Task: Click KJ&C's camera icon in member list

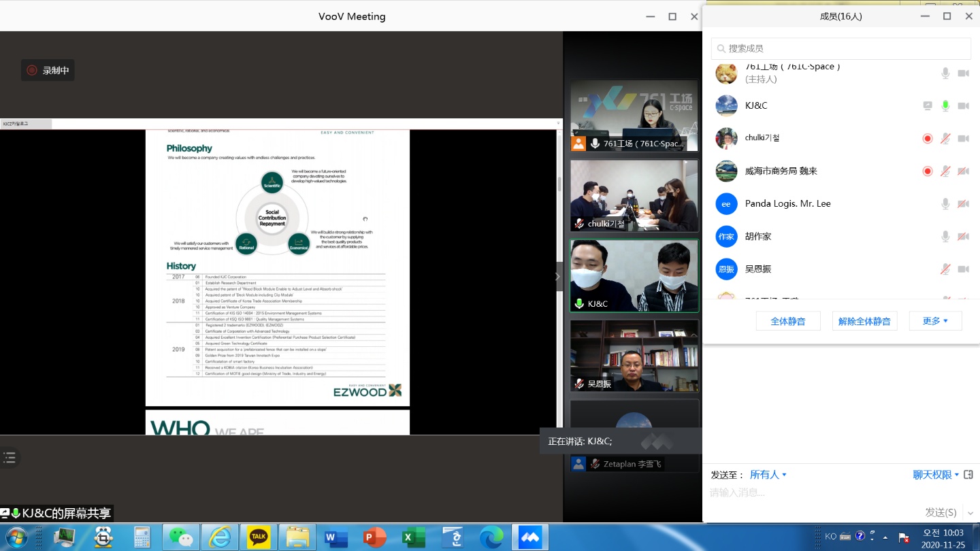Action: pyautogui.click(x=963, y=105)
